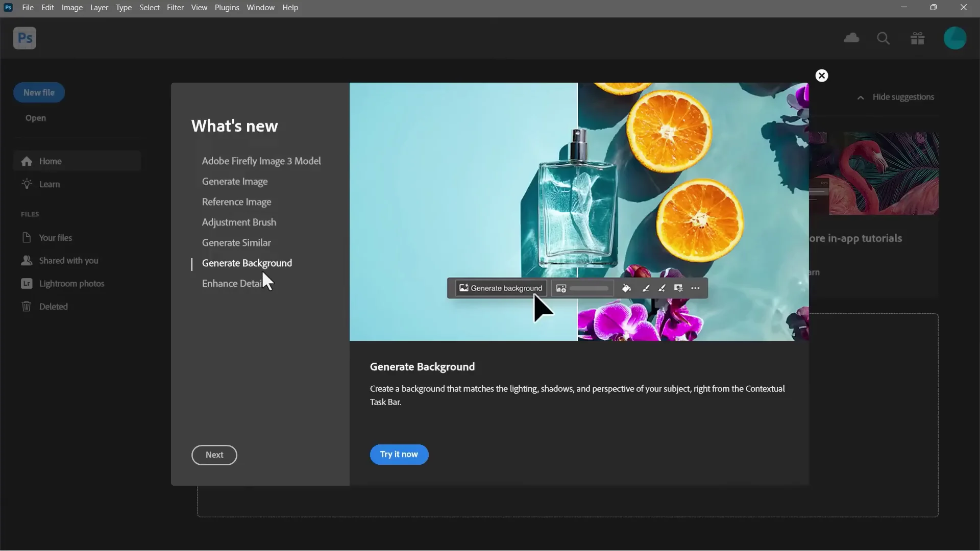Open your account profile avatar
Viewport: 980px width, 551px height.
click(955, 38)
